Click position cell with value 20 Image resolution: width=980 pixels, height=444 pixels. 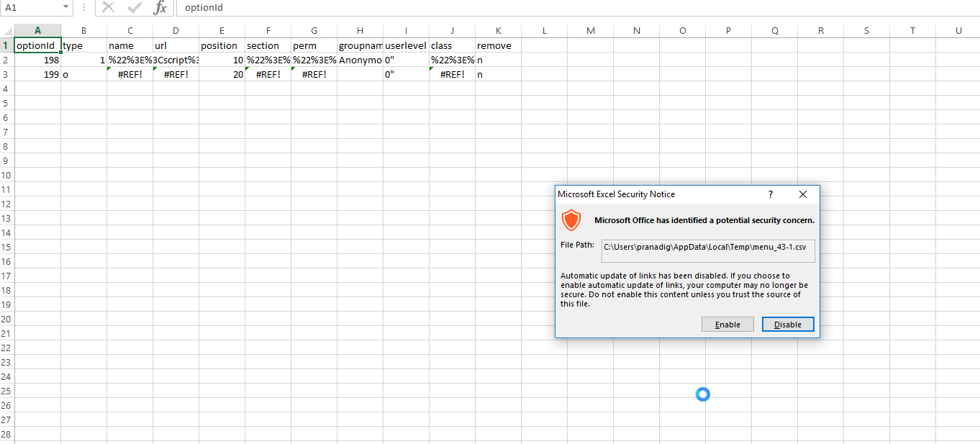pos(222,74)
